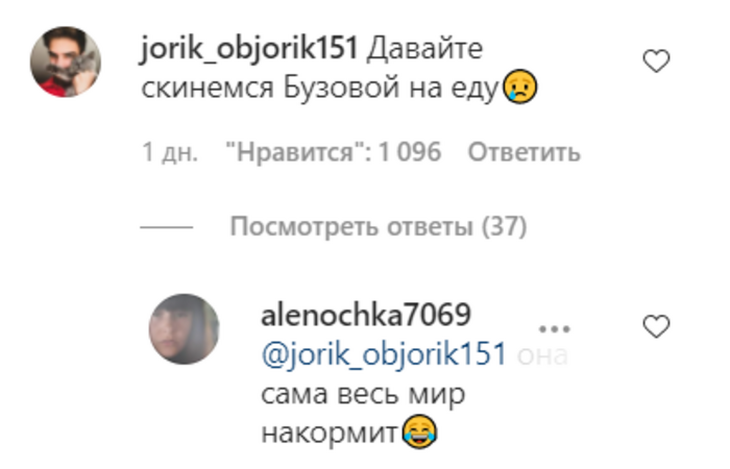This screenshot has width=730, height=469.
Task: Click the crying emoji after "на еду"
Action: pyautogui.click(x=520, y=86)
